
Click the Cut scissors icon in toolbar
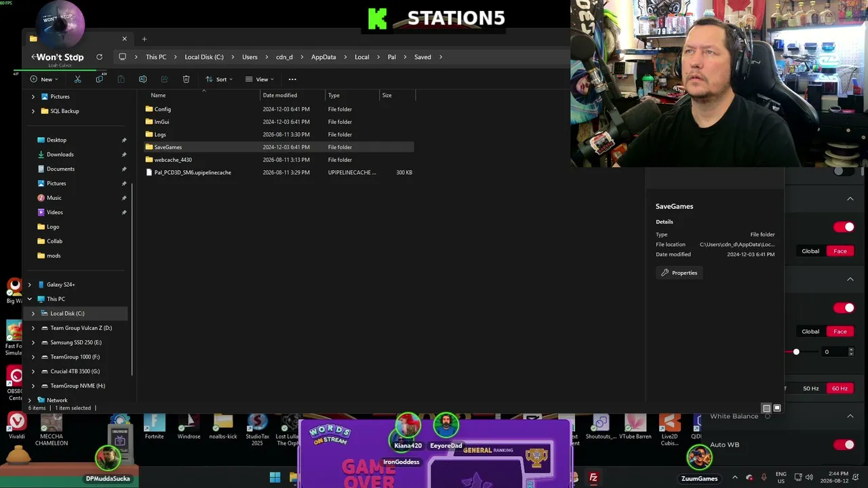pos(77,79)
